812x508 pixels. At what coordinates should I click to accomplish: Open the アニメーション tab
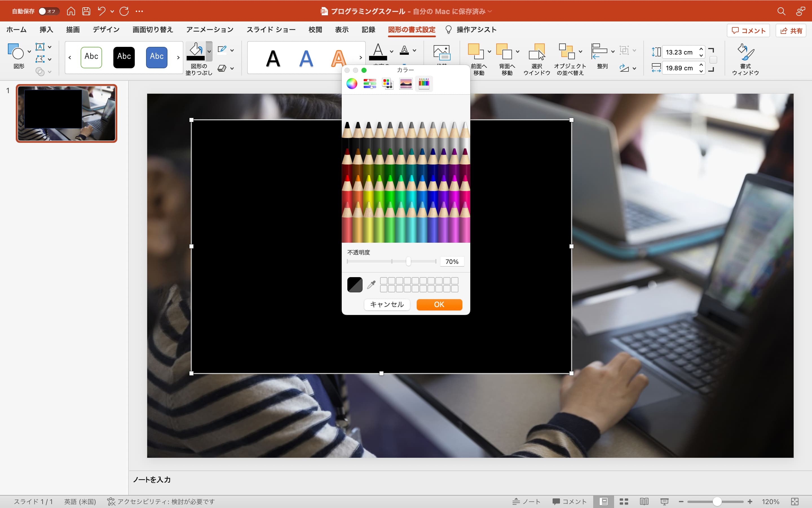tap(210, 30)
